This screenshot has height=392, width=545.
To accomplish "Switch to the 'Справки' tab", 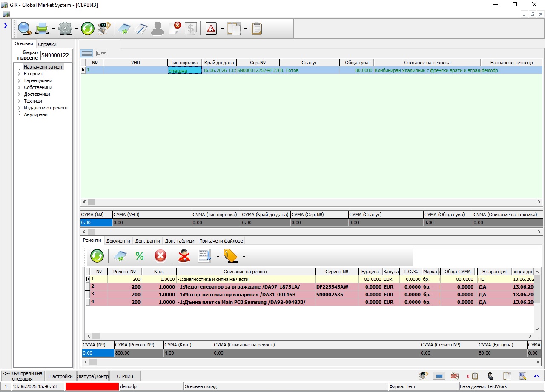I will click(47, 44).
